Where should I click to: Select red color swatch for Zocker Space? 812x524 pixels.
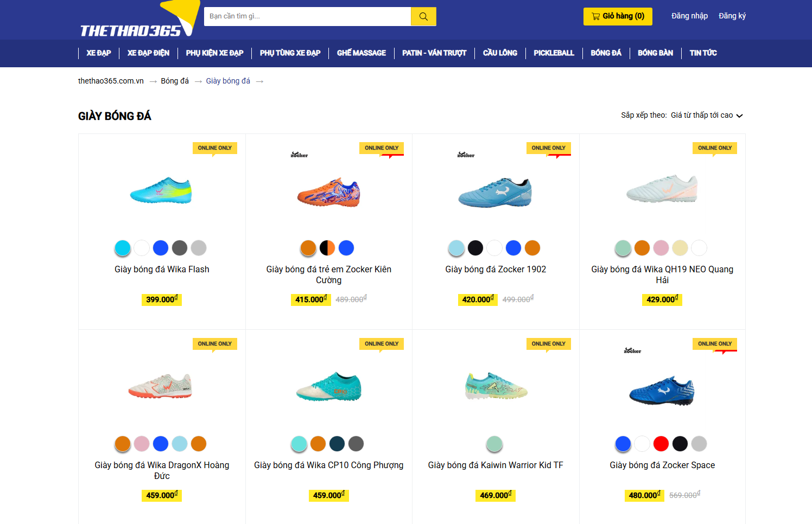click(x=661, y=444)
